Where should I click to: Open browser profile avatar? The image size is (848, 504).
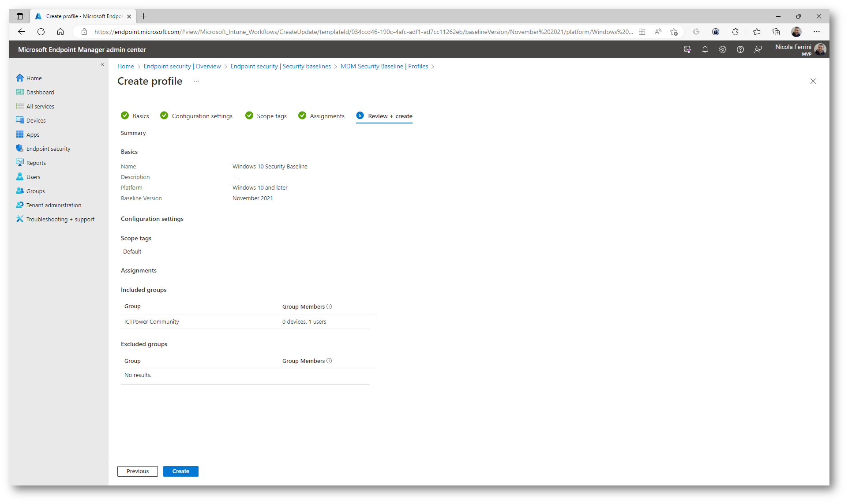pyautogui.click(x=796, y=32)
